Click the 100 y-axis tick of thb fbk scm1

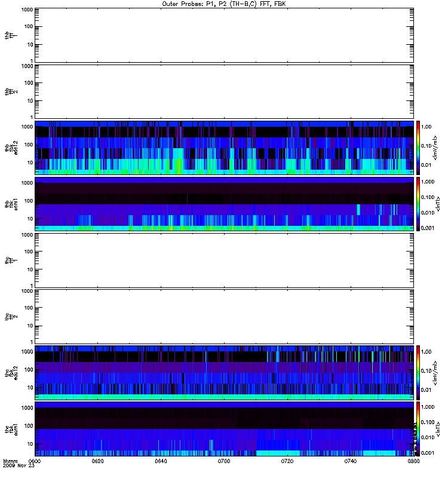coord(29,201)
